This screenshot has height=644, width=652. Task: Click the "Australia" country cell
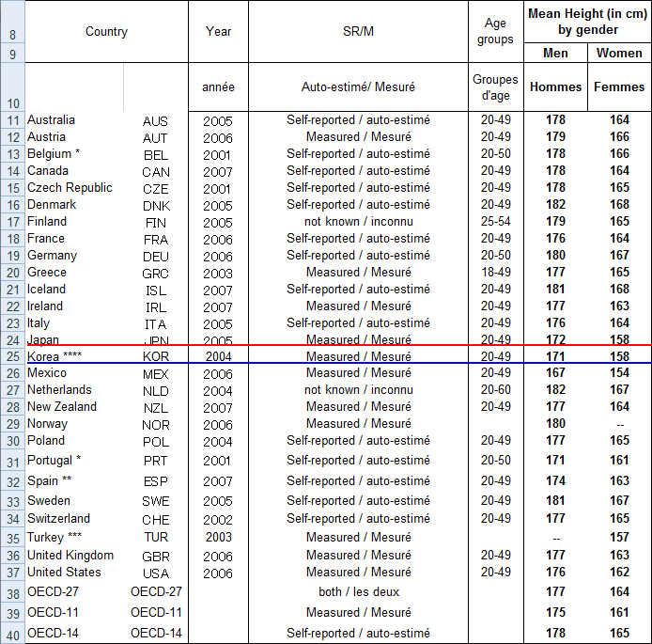[52, 120]
